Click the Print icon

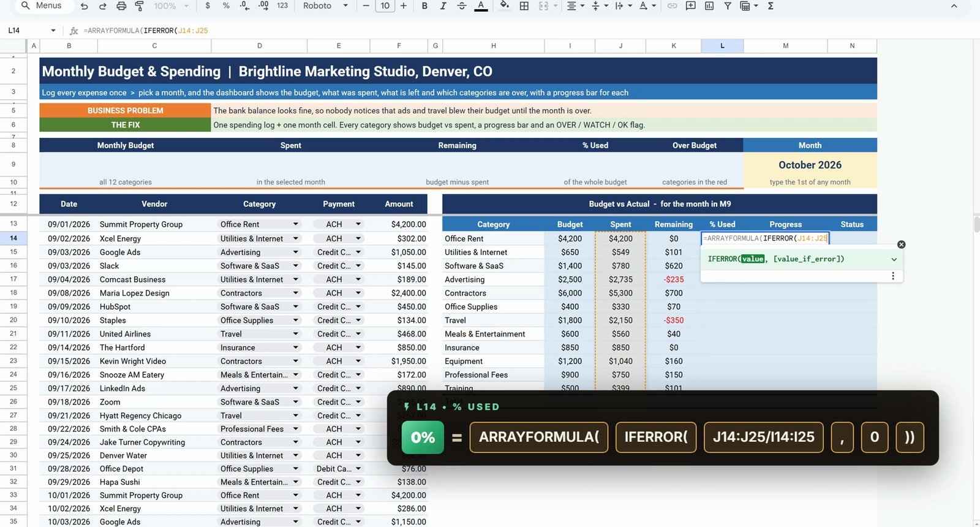[x=121, y=6]
